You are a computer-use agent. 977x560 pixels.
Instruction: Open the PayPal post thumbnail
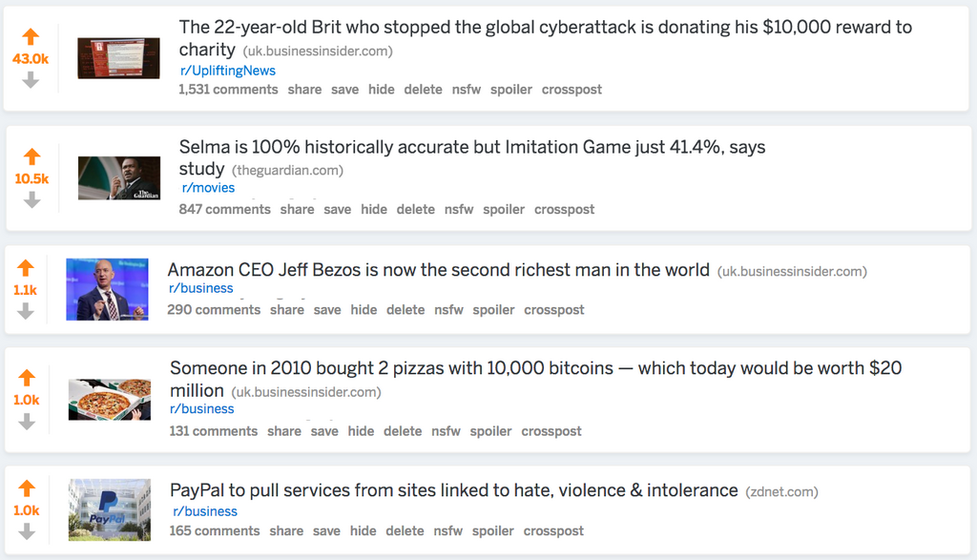pos(109,509)
